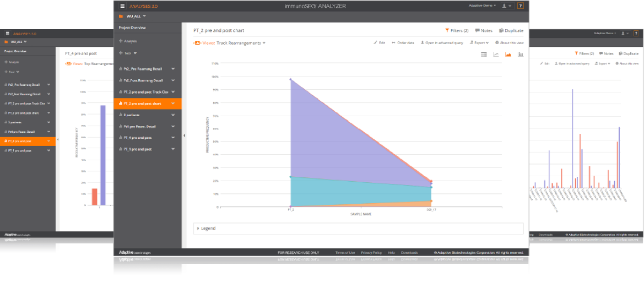644x293 pixels.
Task: Open user profile icon in right window
Action: pyautogui.click(x=625, y=33)
